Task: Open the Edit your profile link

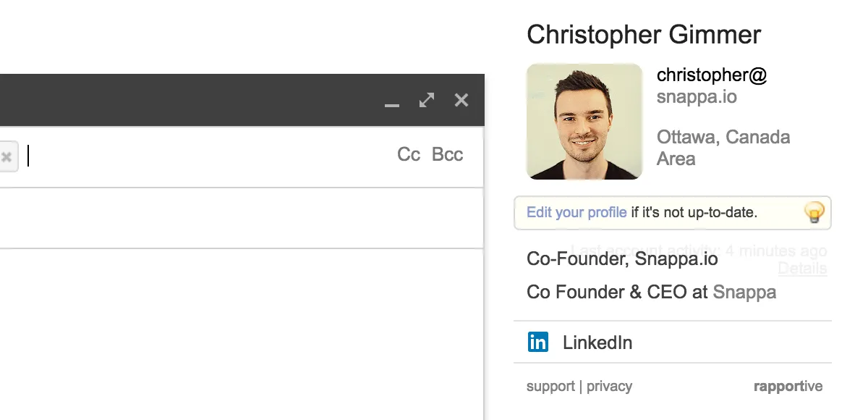Action: pyautogui.click(x=576, y=212)
